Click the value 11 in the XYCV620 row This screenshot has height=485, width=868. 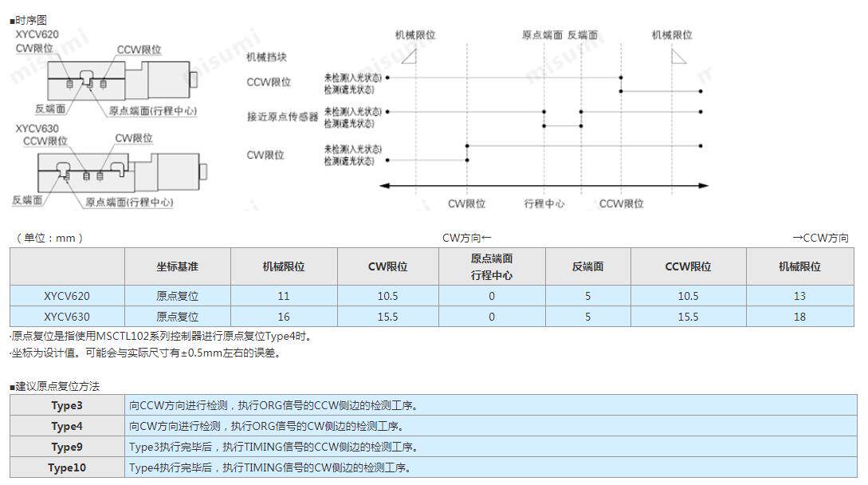284,296
